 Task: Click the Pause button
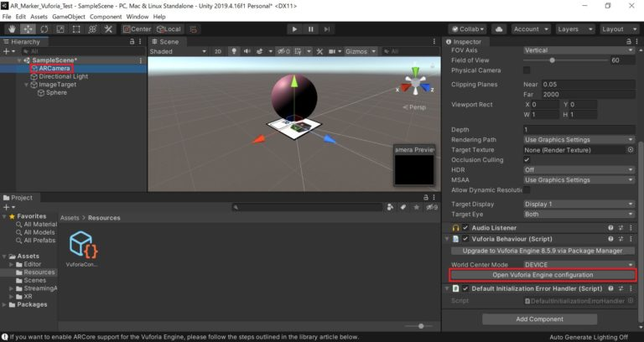click(x=311, y=29)
